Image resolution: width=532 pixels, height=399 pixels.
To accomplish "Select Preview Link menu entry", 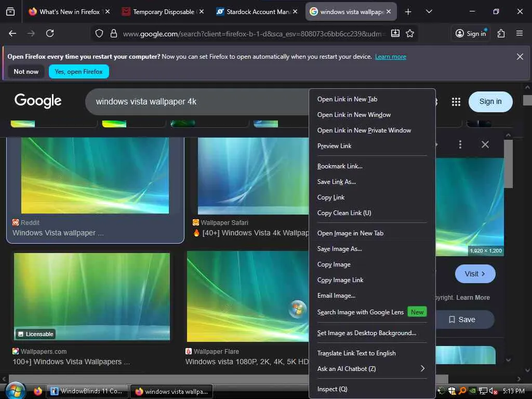I will 372,146.
